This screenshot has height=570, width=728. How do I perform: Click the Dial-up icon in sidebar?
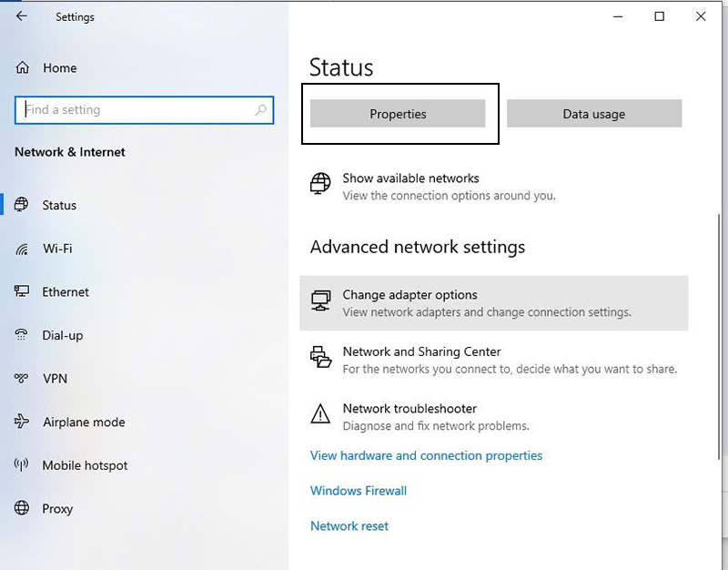[x=23, y=335]
